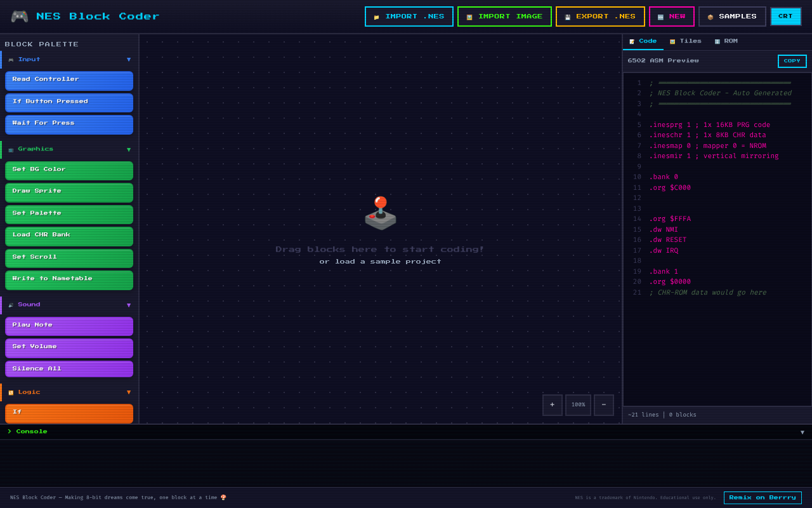
Task: Zoom out with the minus button
Action: 604,405
